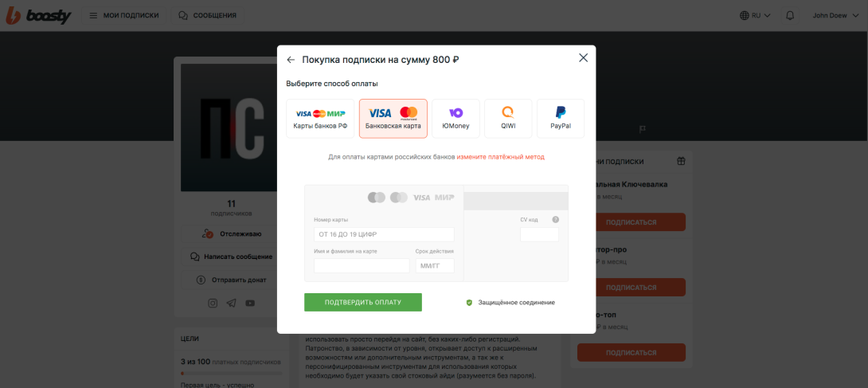Click the CV code help question mark
Screen dimensions: 868x388
556,220
